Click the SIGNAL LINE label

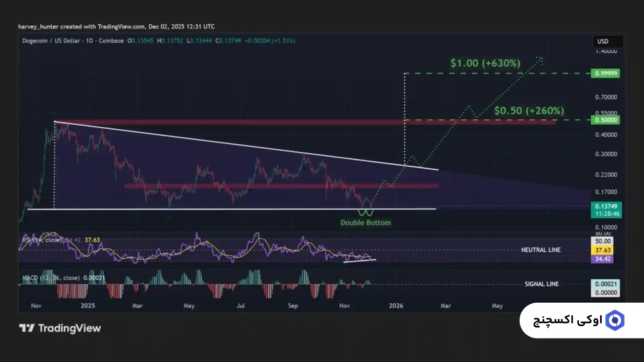(x=541, y=284)
